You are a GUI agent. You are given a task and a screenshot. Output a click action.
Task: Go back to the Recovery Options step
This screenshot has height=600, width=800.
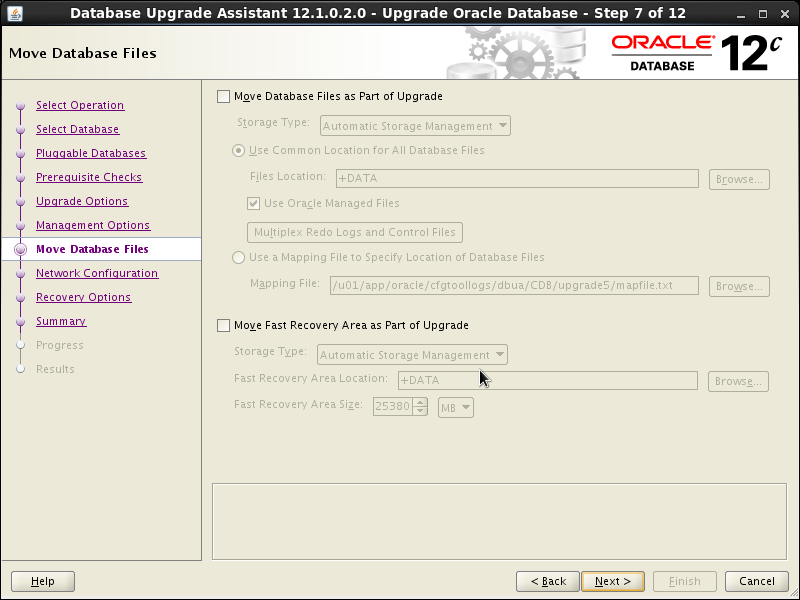tap(83, 297)
